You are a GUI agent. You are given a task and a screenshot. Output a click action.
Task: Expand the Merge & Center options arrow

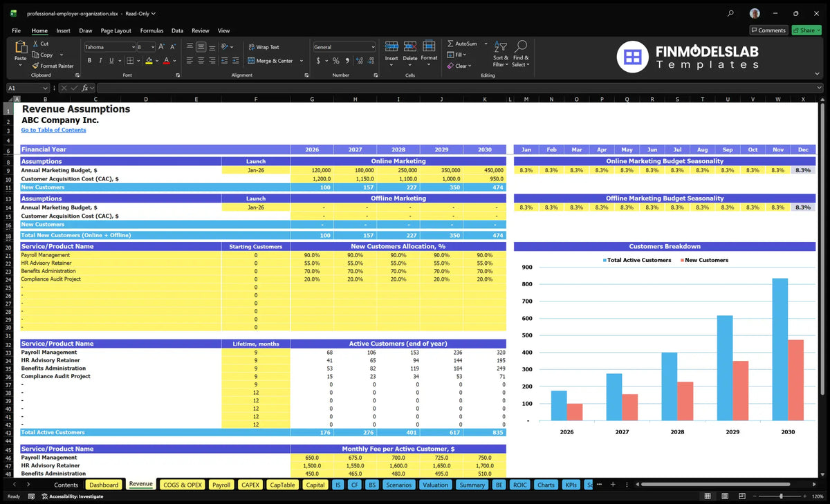point(301,61)
